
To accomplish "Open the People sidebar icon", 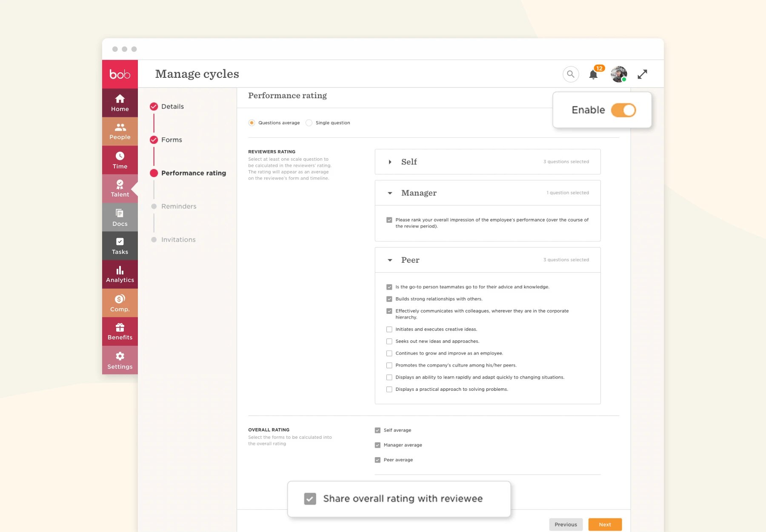I will click(x=120, y=131).
